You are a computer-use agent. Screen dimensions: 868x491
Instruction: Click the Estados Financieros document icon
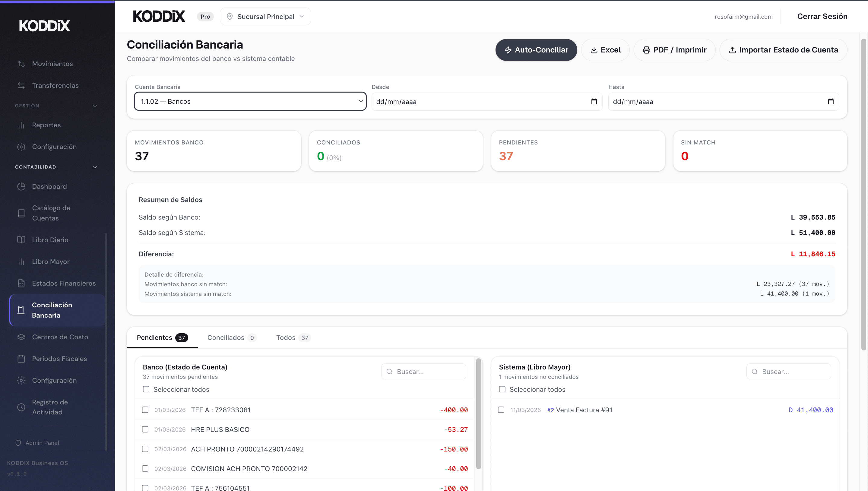(x=21, y=283)
